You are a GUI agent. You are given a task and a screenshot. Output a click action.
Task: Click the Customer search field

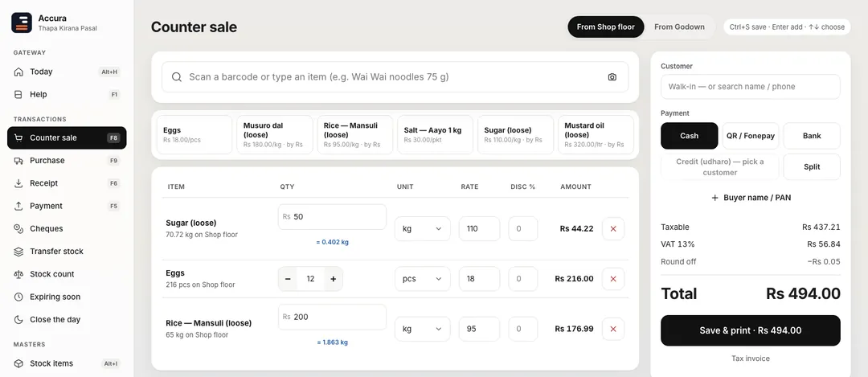(x=750, y=87)
